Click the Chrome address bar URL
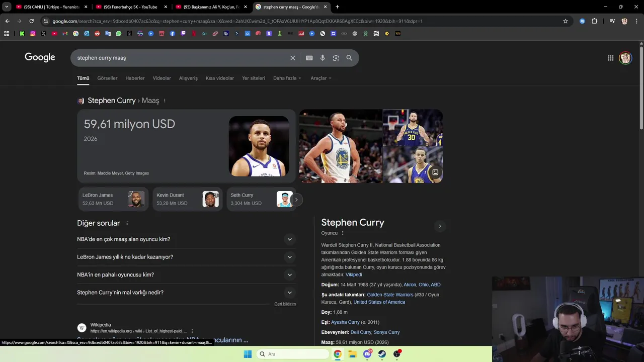Viewport: 644px width, 362px height. tap(237, 21)
